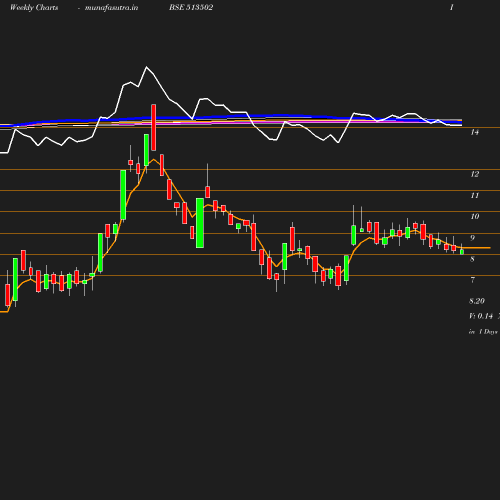Click the peak of the white indicator line
This screenshot has height=500, width=500.
(146, 67)
